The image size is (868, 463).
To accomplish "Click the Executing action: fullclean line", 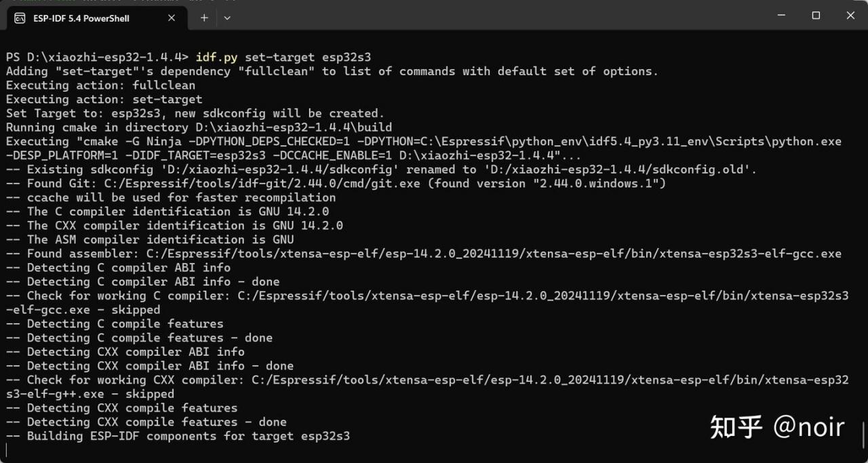I will click(100, 85).
